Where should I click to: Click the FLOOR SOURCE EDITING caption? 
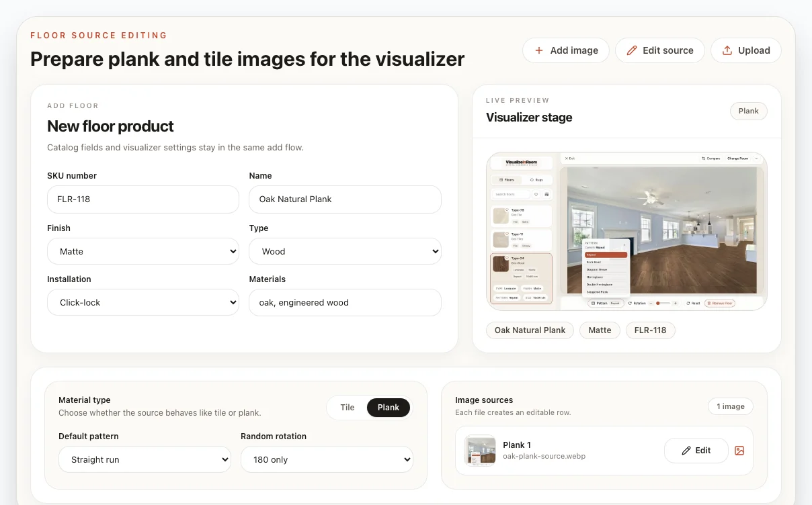[x=99, y=36]
